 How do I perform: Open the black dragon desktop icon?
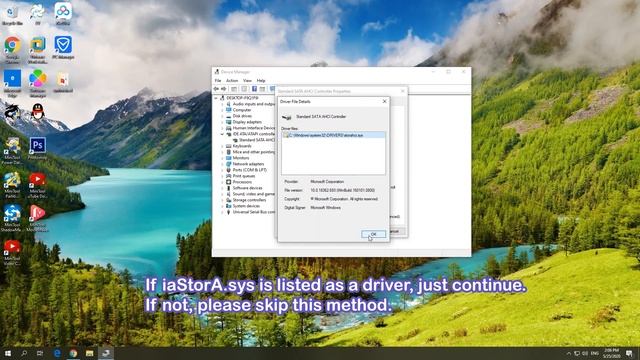point(11,112)
